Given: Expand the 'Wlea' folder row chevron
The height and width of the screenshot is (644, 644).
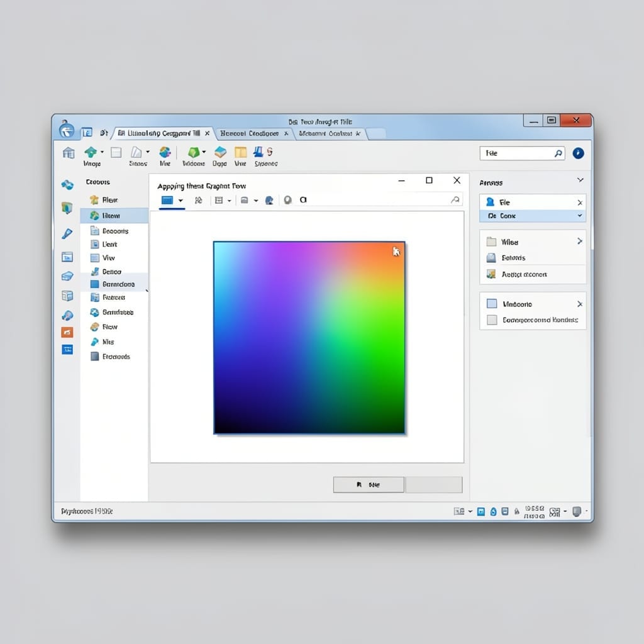Looking at the screenshot, I should coord(579,241).
